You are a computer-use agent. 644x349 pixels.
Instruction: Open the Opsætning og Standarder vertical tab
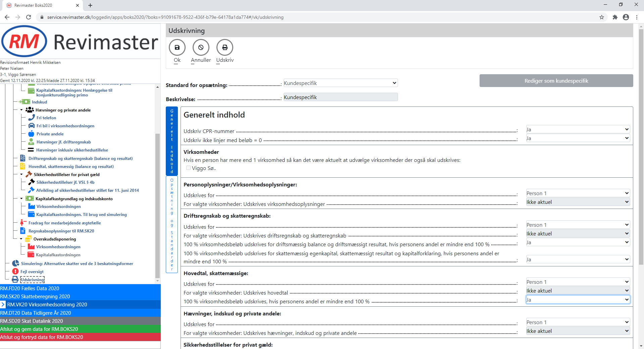[172, 224]
